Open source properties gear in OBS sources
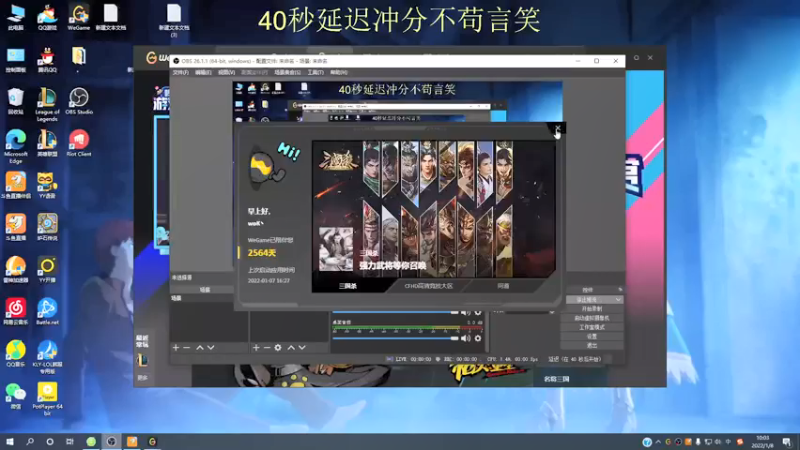 [x=278, y=347]
